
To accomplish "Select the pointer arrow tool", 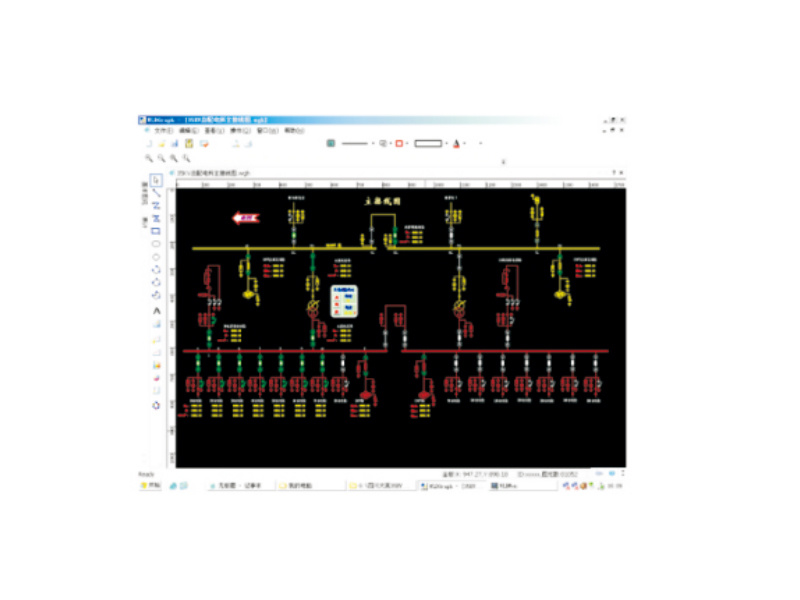I will coord(156,180).
